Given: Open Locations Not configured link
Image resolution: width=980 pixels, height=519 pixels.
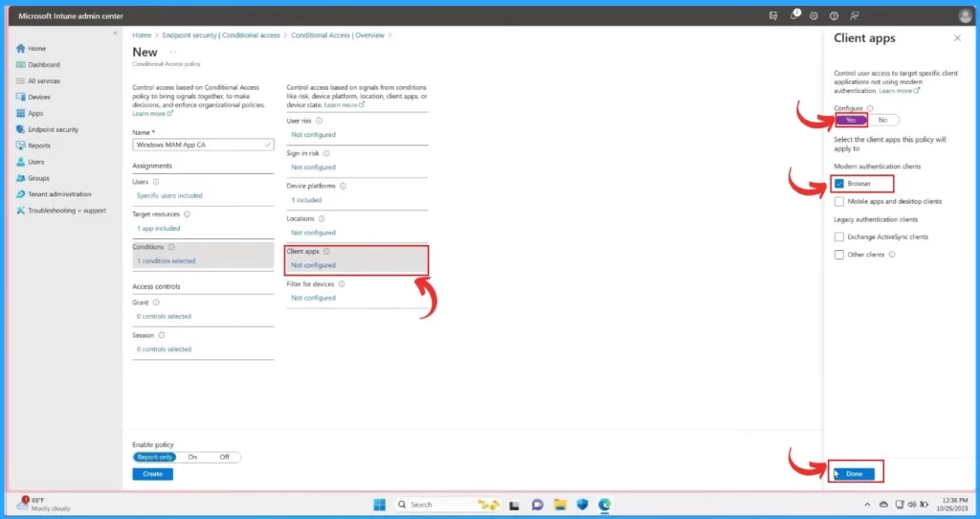Looking at the screenshot, I should point(313,233).
